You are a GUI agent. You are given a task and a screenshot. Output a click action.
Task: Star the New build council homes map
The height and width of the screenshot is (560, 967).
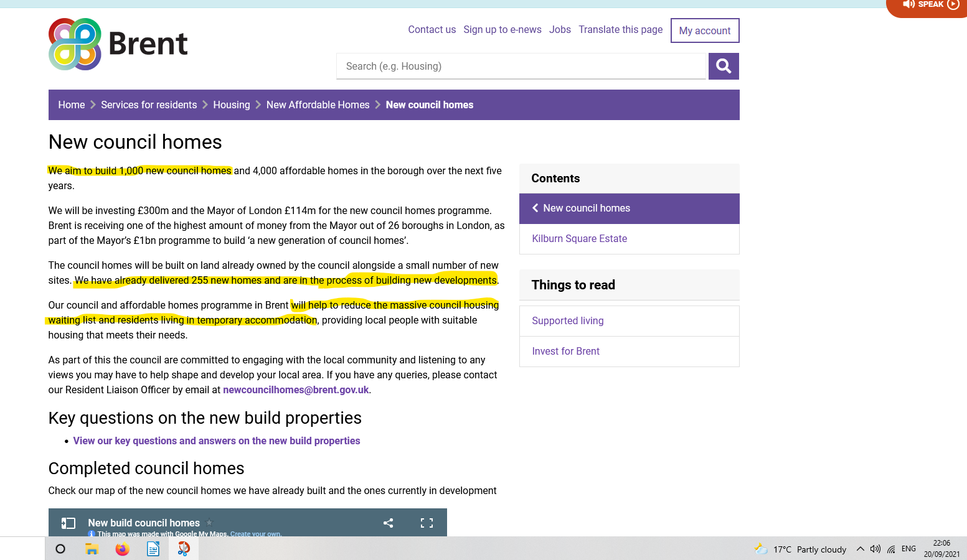tap(209, 521)
